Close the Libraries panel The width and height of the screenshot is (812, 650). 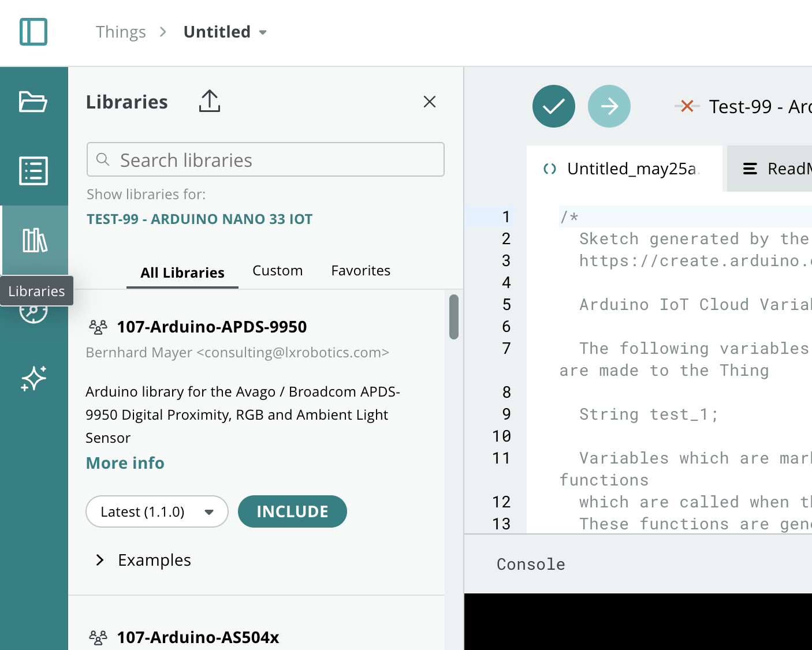coord(429,102)
